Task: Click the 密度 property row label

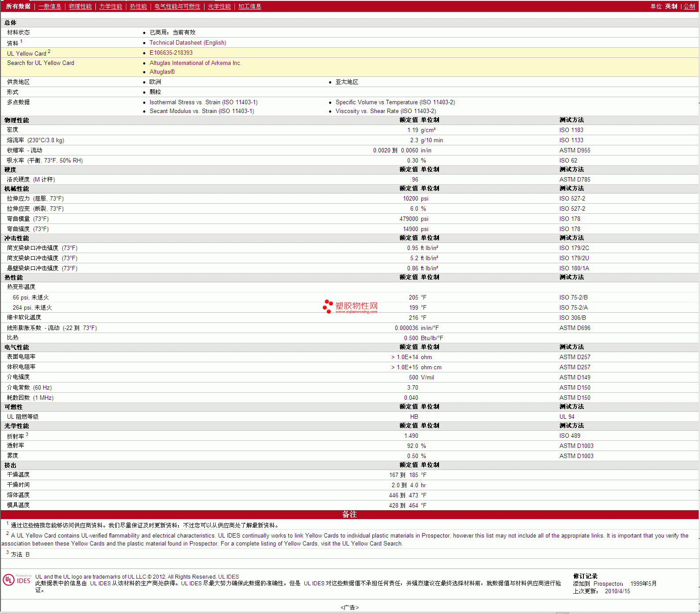Action: [x=13, y=129]
